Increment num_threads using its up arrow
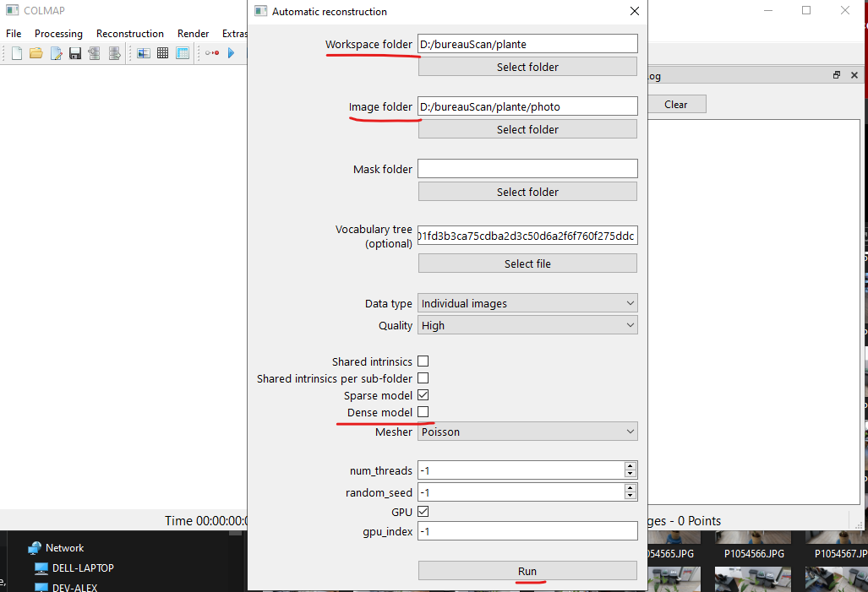Viewport: 868px width, 592px height. coord(631,465)
